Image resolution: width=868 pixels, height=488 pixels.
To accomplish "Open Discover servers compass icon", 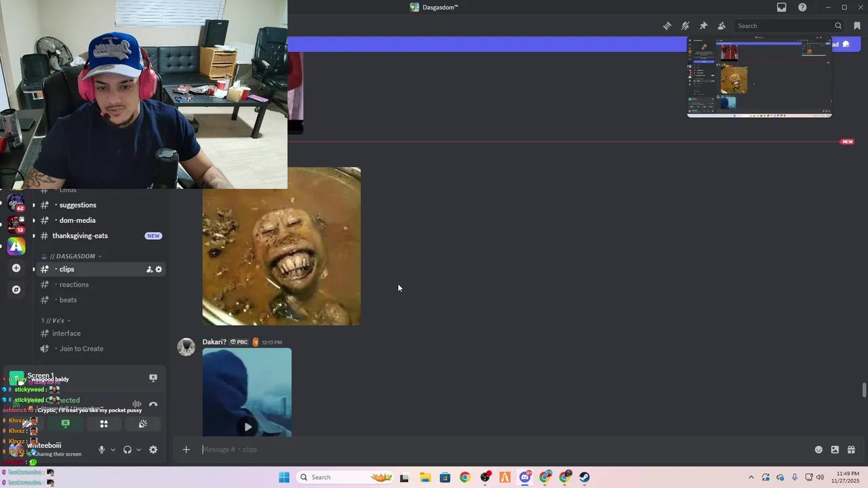I will (x=16, y=289).
